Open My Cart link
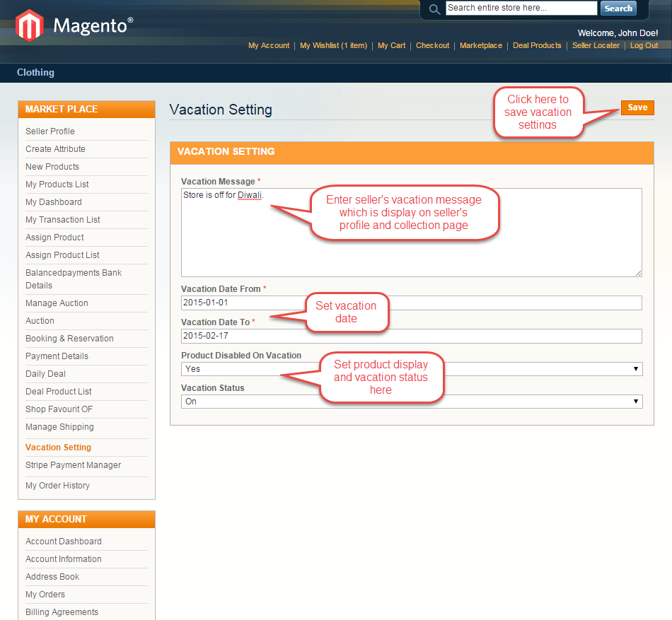Image resolution: width=672 pixels, height=620 pixels. tap(391, 45)
